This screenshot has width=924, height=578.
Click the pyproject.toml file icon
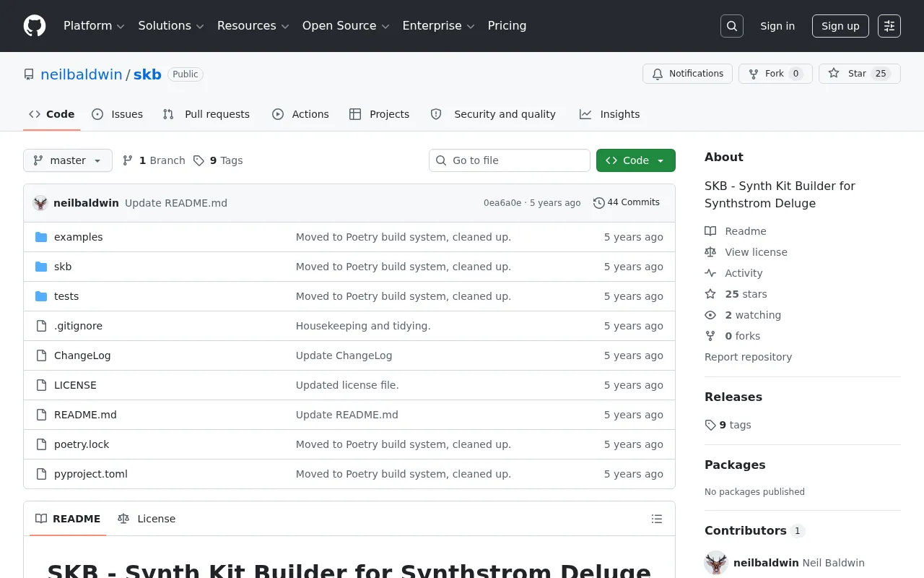tap(41, 474)
